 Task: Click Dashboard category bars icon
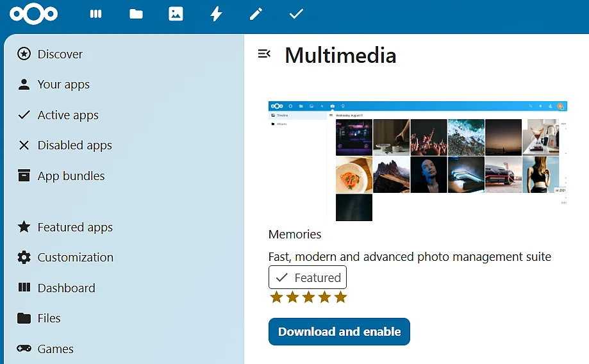pyautogui.click(x=24, y=287)
